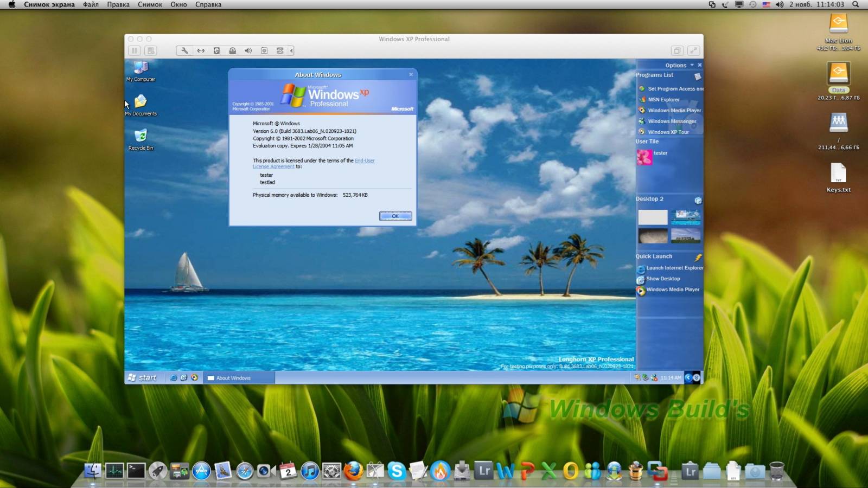Enter VM full screen mode button
The height and width of the screenshot is (488, 868).
[x=693, y=50]
